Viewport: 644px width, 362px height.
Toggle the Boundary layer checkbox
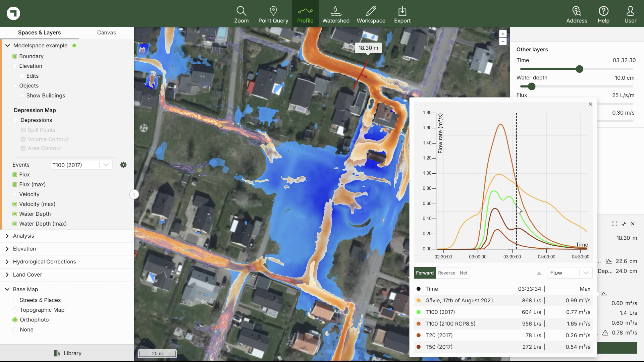[15, 56]
